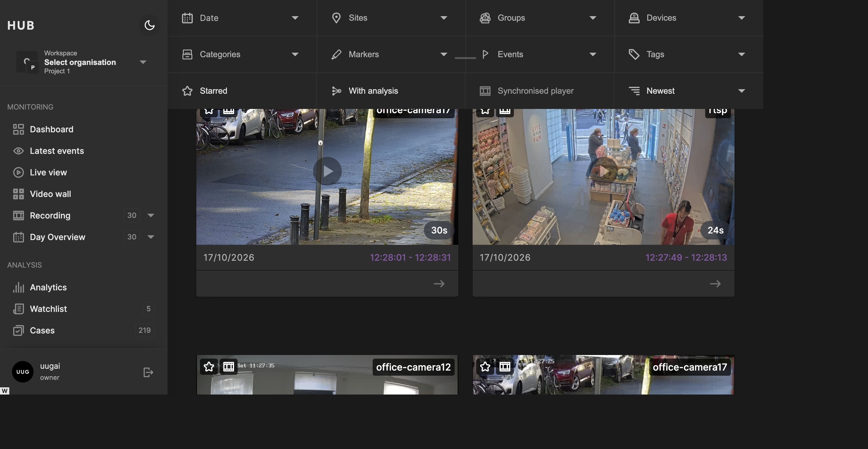Image resolution: width=868 pixels, height=449 pixels.
Task: Open the Sites filter dropdown
Action: 391,18
